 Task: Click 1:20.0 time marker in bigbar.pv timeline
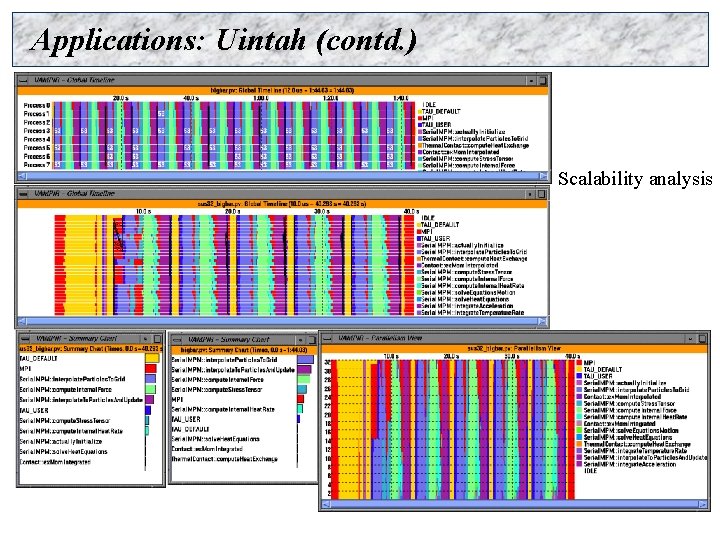[331, 98]
